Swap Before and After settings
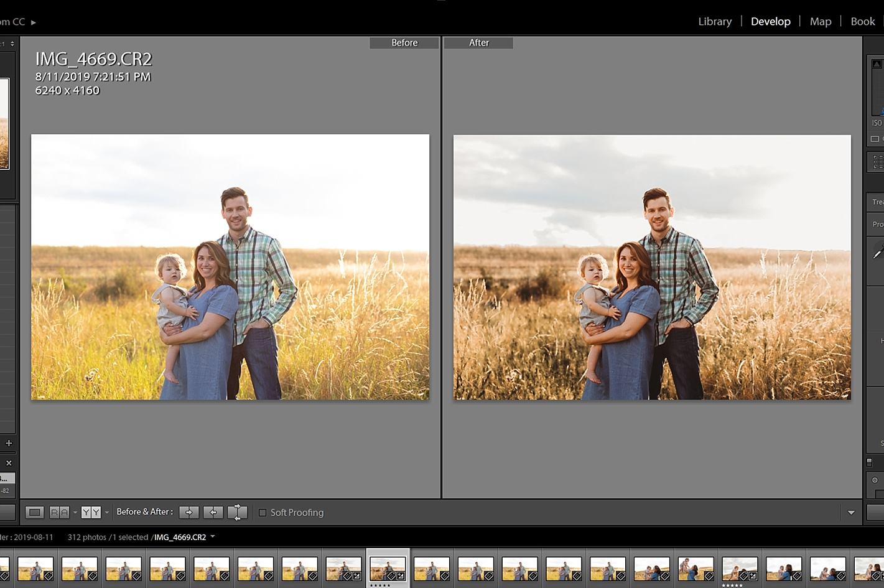The width and height of the screenshot is (884, 588). [237, 512]
